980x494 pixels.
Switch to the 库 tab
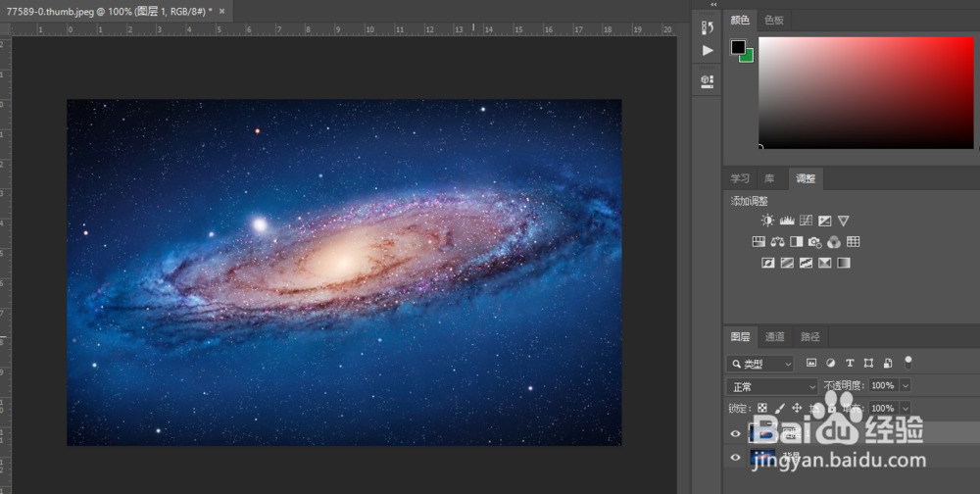pyautogui.click(x=769, y=178)
